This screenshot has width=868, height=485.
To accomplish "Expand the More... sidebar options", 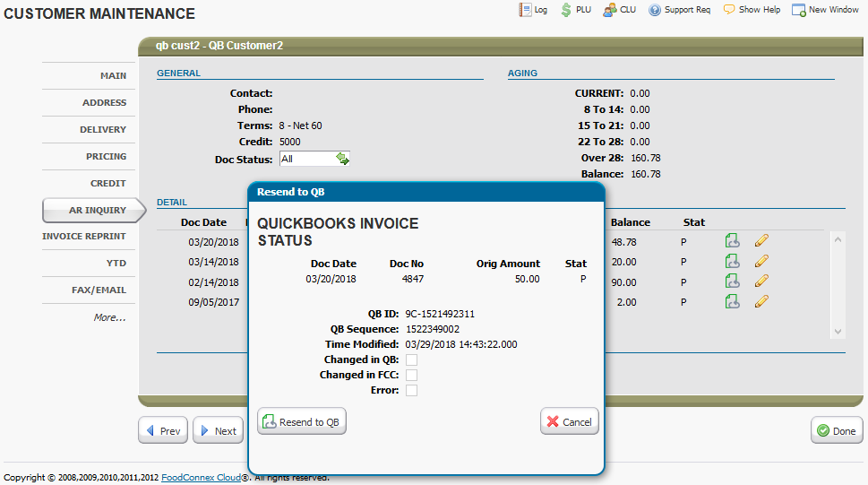I will click(109, 317).
